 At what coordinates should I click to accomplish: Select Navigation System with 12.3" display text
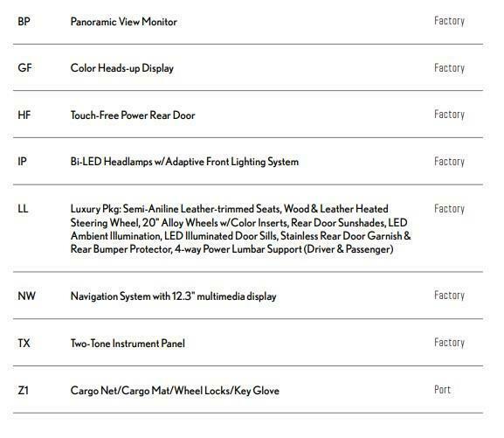tap(173, 296)
